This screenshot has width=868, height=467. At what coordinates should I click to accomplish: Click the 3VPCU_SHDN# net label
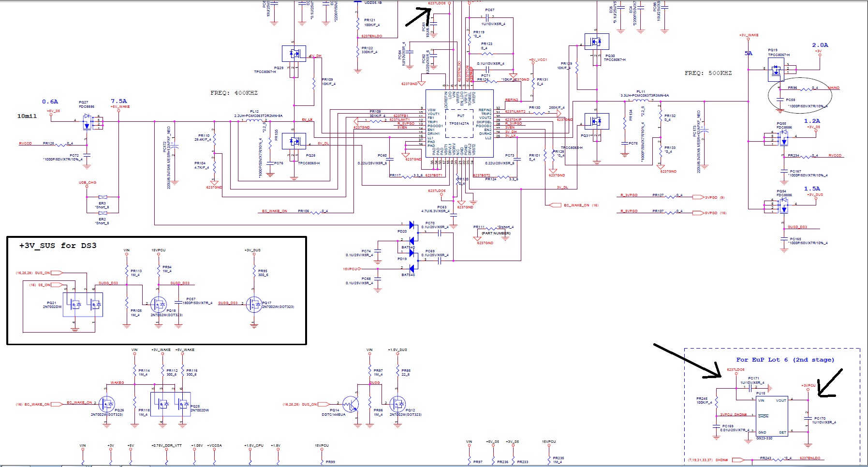pos(733,414)
